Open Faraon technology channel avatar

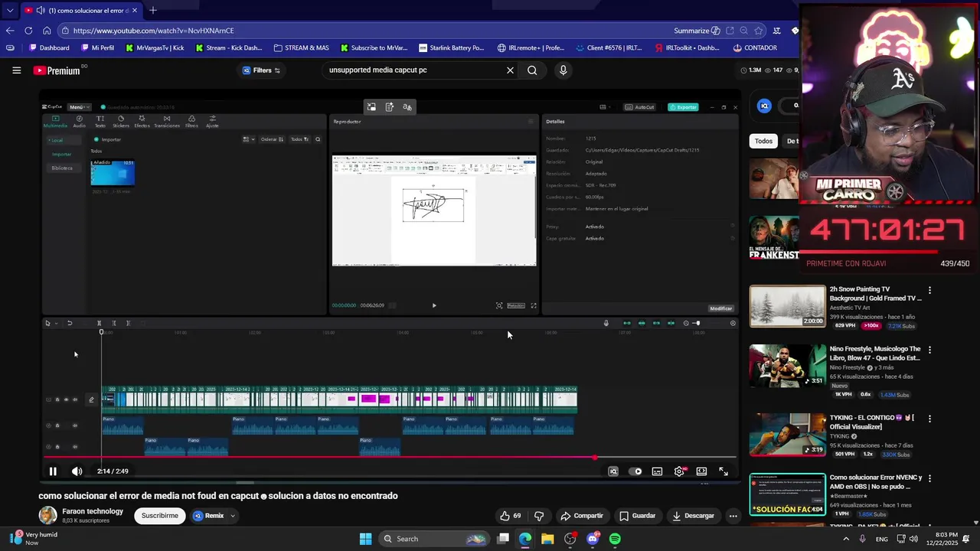(48, 515)
